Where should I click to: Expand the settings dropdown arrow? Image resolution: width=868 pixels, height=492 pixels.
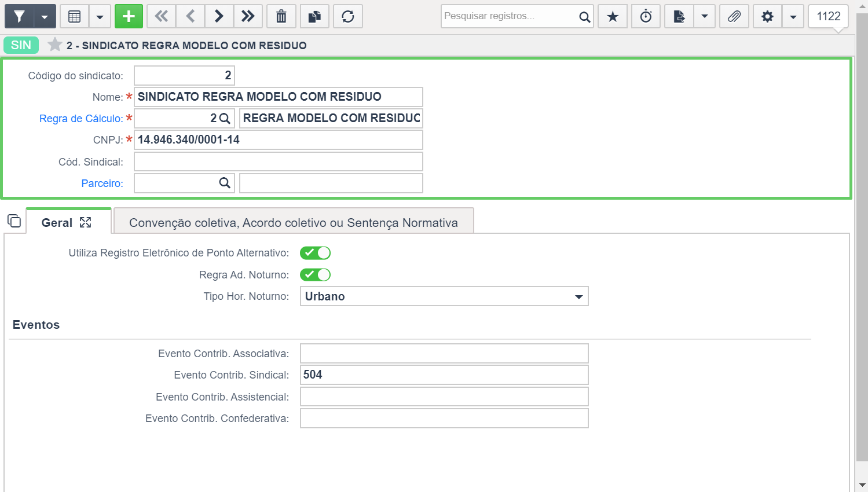click(x=793, y=16)
